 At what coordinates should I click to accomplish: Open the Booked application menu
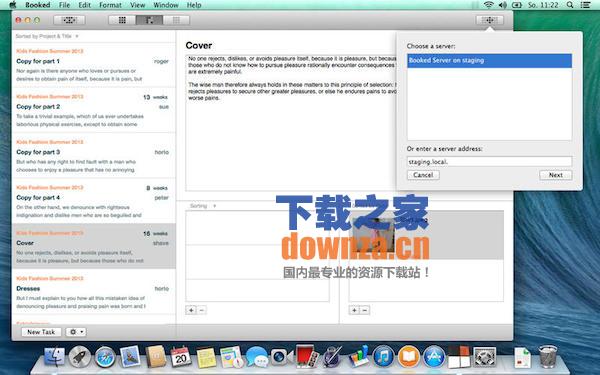(x=38, y=5)
